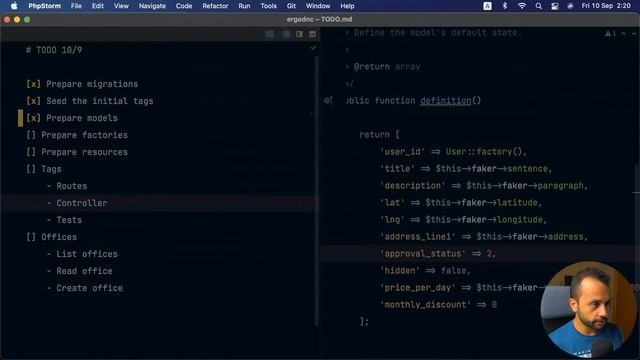Image resolution: width=640 pixels, height=360 pixels.
Task: Click yellow change marker beside Prepare models
Action: [x=20, y=118]
